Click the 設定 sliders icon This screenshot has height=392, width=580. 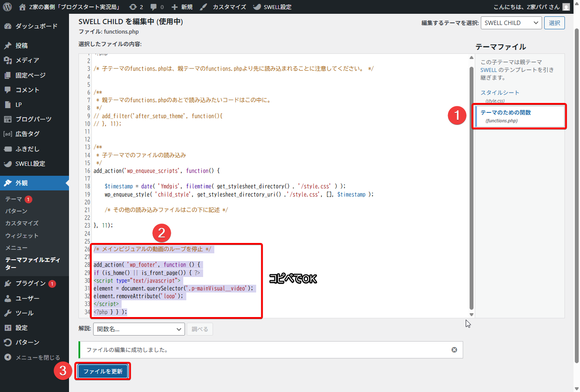pyautogui.click(x=8, y=328)
